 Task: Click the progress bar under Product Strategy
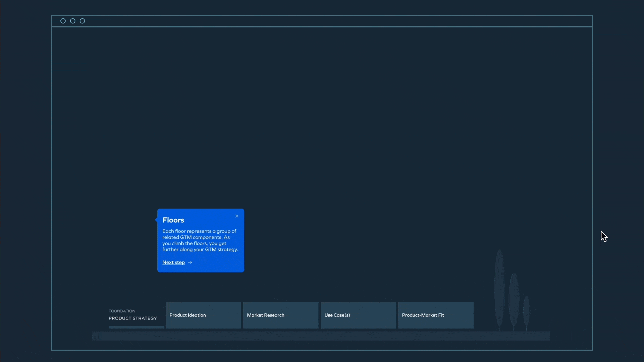pyautogui.click(x=136, y=327)
